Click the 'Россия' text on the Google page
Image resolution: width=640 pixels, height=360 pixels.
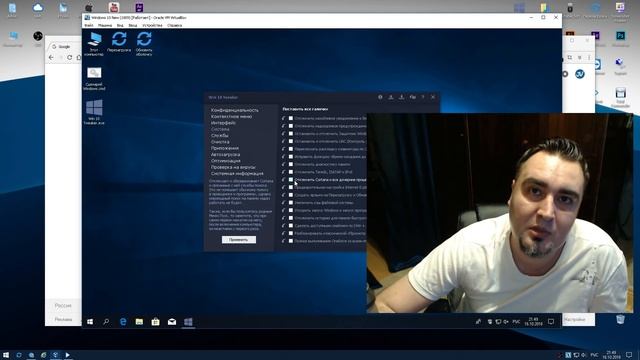tap(63, 305)
